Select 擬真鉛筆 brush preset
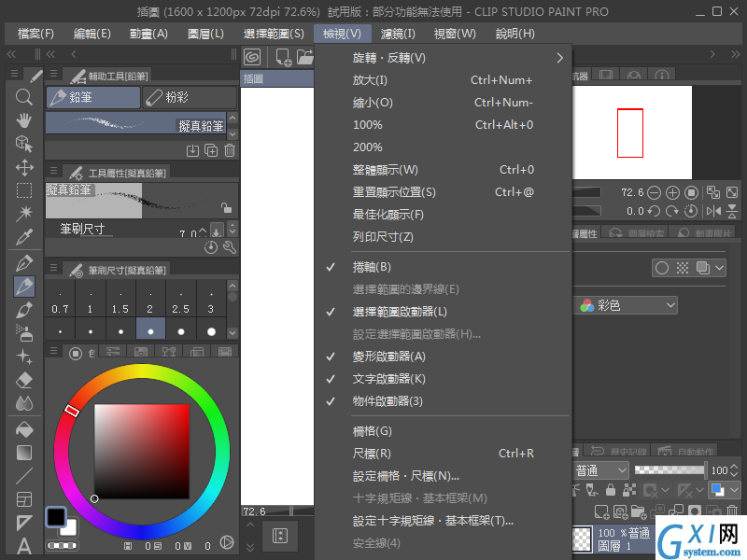 135,123
